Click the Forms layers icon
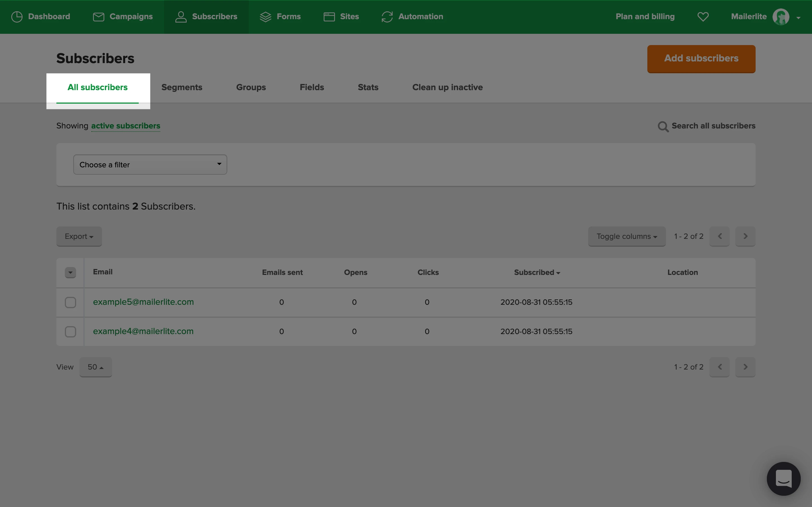The height and width of the screenshot is (507, 812). click(x=265, y=17)
